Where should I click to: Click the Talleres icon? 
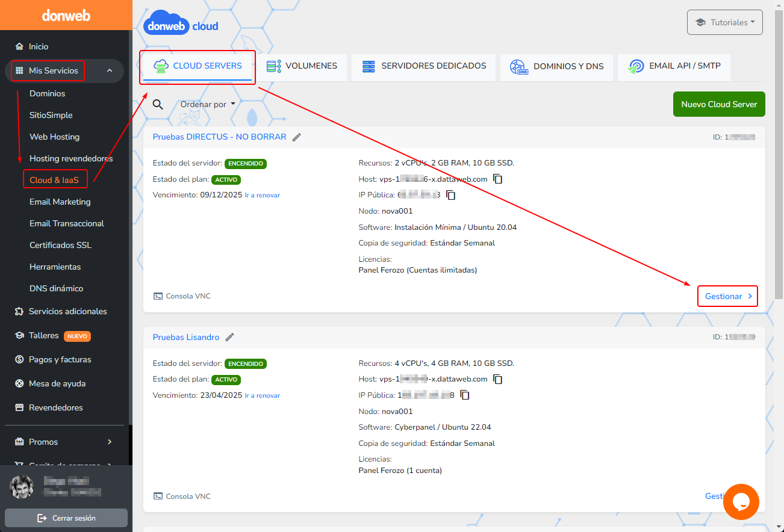pyautogui.click(x=19, y=335)
